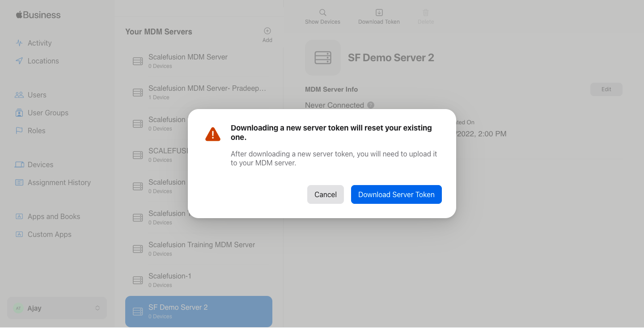Screen dimensions: 644x329
Task: Select Scalefusion MDM Server- Pradeep row
Action: [199, 93]
